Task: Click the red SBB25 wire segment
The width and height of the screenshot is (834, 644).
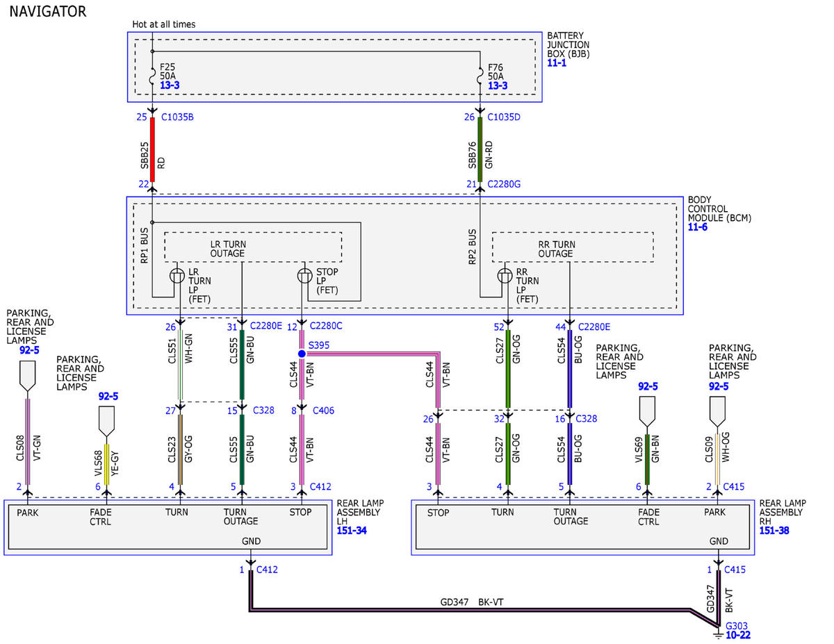Action: [153, 149]
